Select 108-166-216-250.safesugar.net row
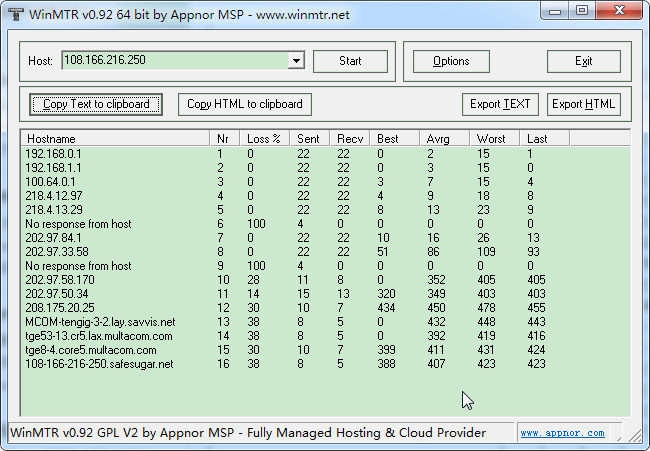 point(325,364)
